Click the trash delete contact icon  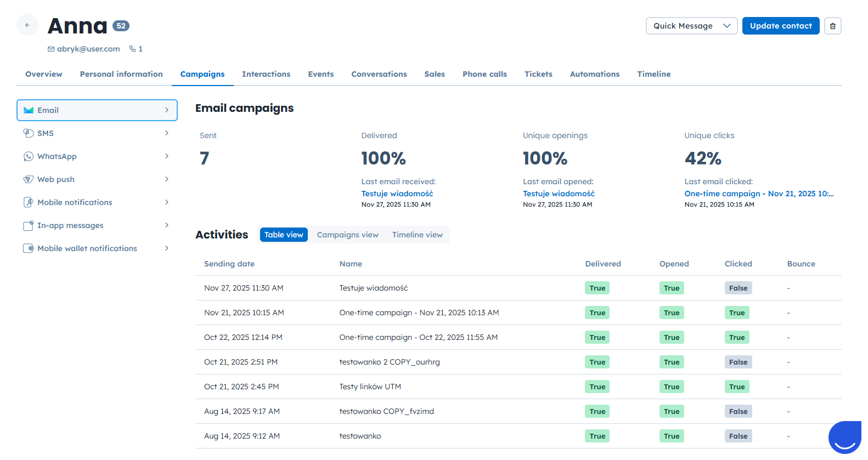pyautogui.click(x=832, y=26)
